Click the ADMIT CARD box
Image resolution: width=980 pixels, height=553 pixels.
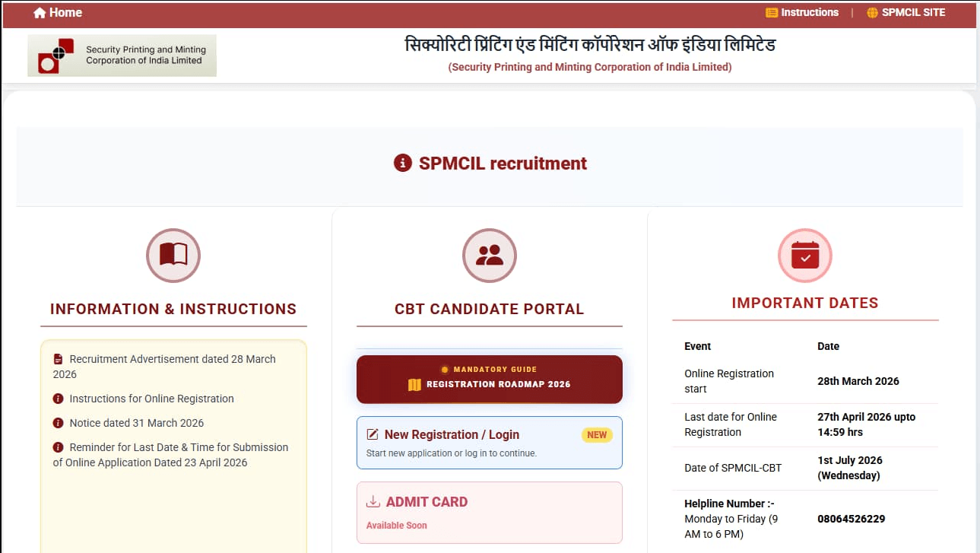pos(490,513)
